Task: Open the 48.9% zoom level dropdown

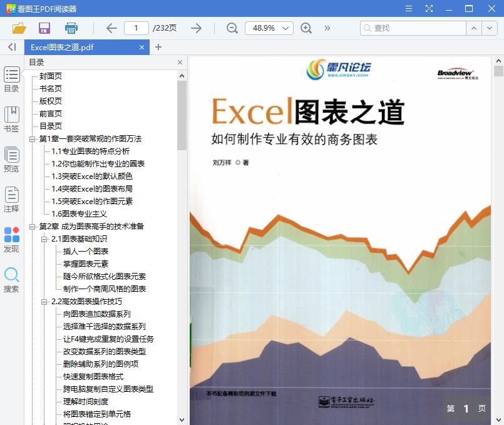Action: (x=269, y=28)
